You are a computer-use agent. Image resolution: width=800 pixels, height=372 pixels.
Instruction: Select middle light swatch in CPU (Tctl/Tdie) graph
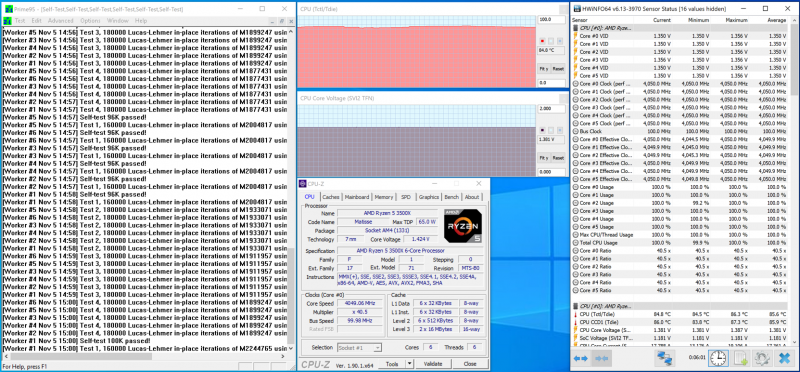[552, 40]
